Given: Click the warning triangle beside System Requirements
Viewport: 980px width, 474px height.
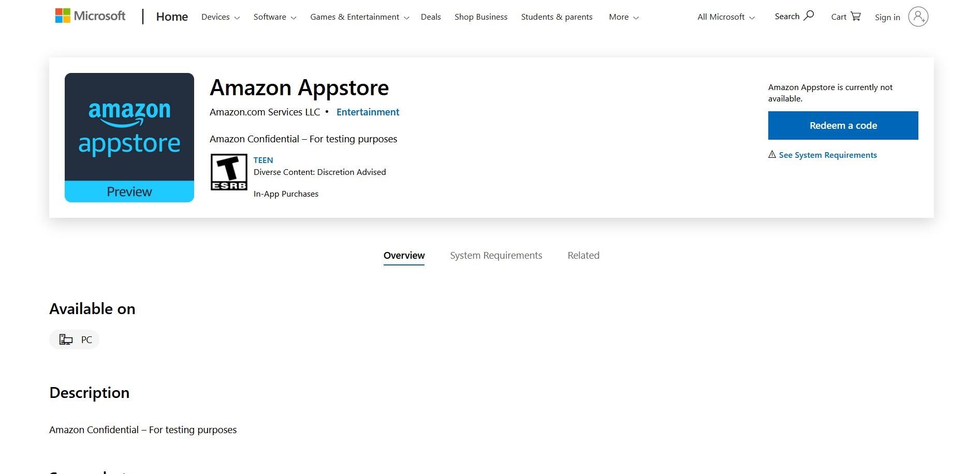Looking at the screenshot, I should coord(772,154).
